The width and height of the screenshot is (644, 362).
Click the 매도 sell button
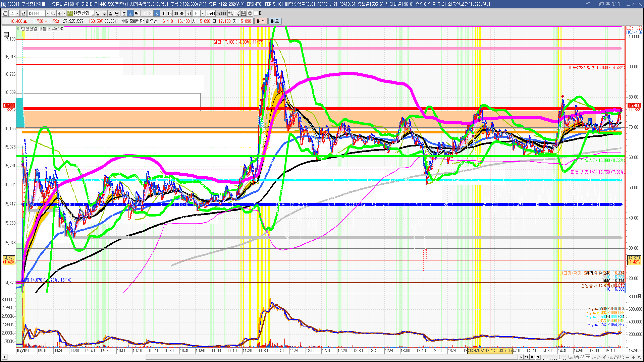275,21
